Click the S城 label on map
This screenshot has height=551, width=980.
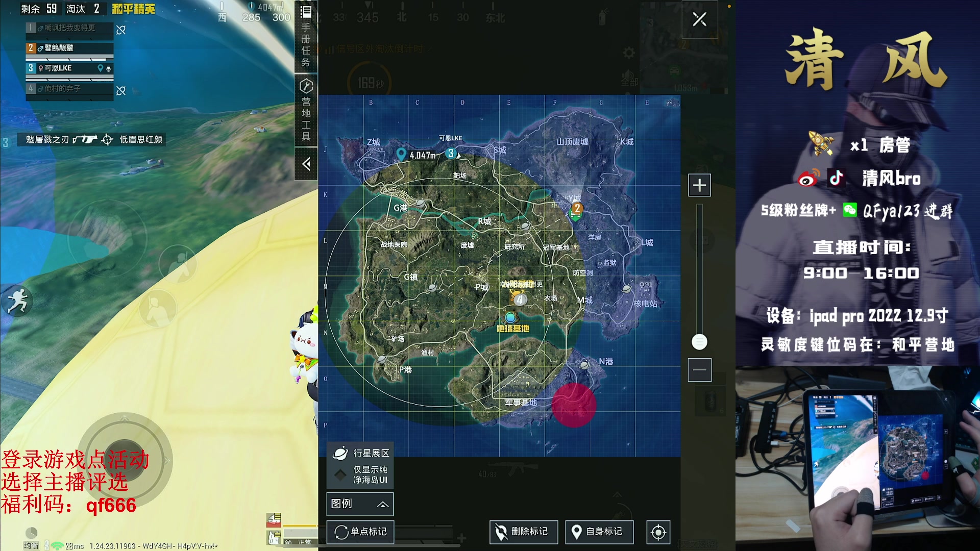click(x=500, y=150)
